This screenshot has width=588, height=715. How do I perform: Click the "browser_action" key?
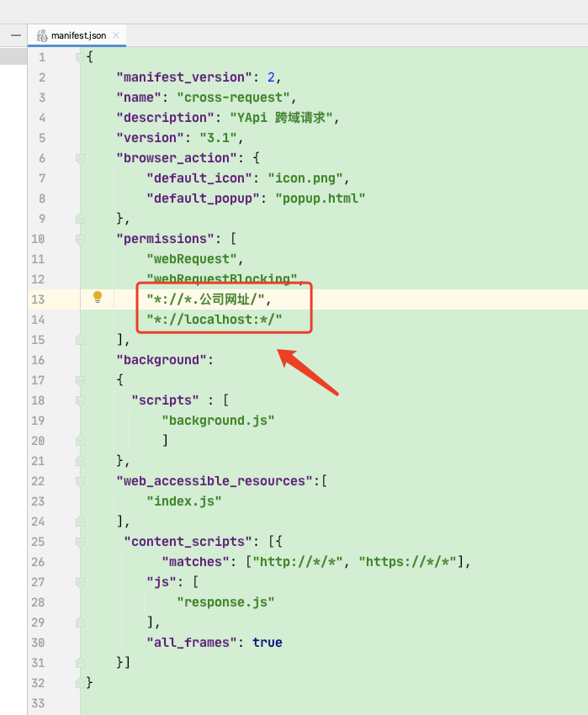tap(177, 158)
